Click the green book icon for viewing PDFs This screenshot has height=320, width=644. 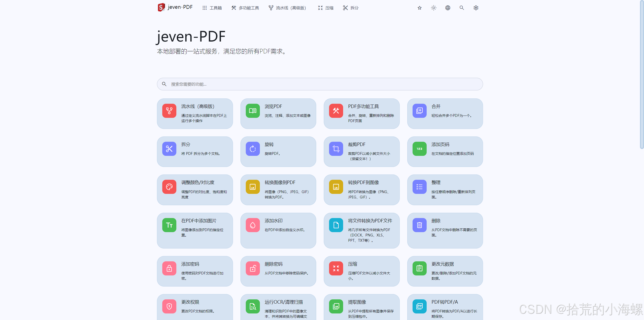pyautogui.click(x=253, y=111)
